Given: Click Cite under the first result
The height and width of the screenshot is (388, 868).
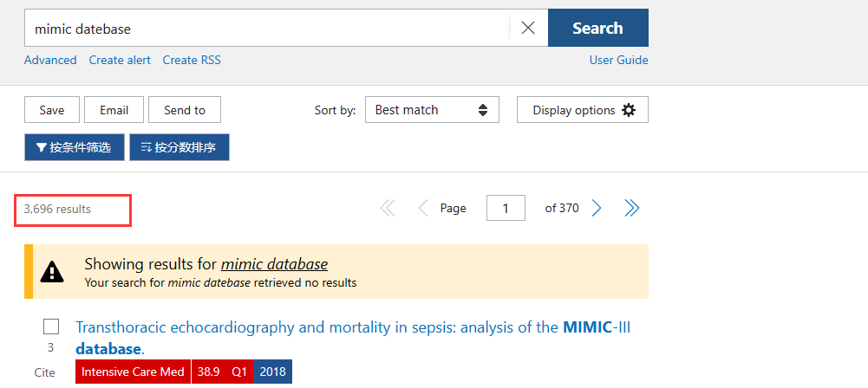Looking at the screenshot, I should coord(45,372).
